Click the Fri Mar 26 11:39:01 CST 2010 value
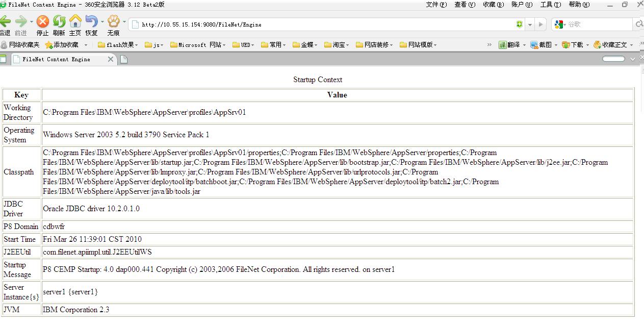 click(x=92, y=239)
